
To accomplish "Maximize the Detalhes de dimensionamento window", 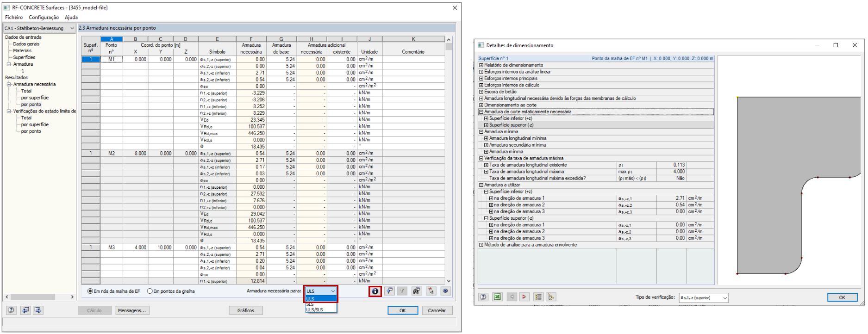I will pos(836,45).
